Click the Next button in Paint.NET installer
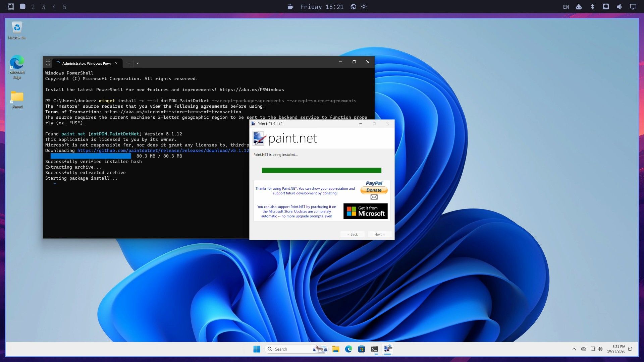The height and width of the screenshot is (362, 644). (x=379, y=234)
